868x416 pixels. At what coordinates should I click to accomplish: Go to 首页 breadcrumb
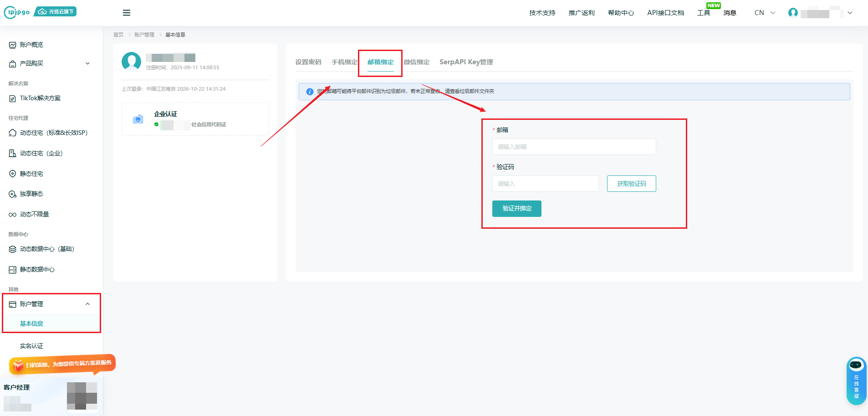point(118,35)
